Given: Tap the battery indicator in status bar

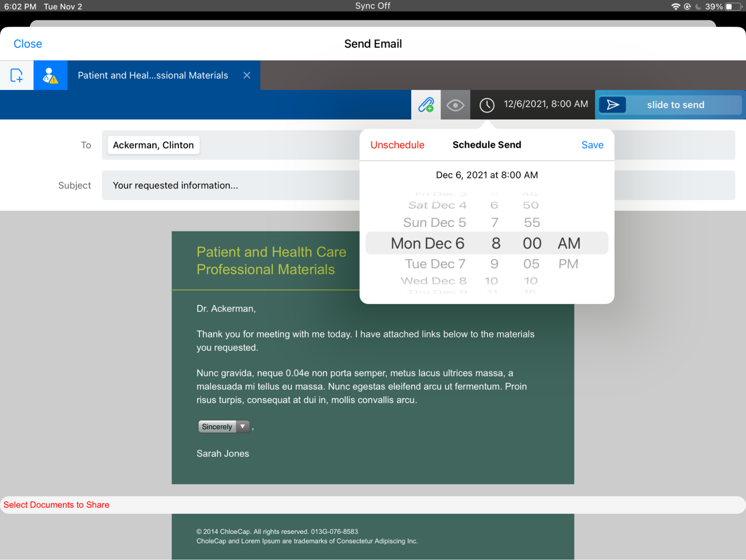Looking at the screenshot, I should click(733, 6).
